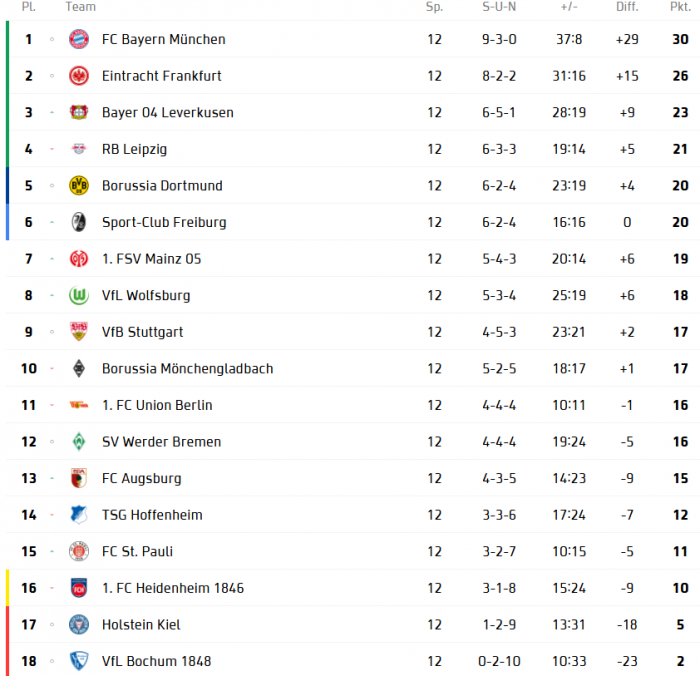This screenshot has width=700, height=676.
Task: Click the VfL Wolfsburg green logo
Action: point(79,295)
